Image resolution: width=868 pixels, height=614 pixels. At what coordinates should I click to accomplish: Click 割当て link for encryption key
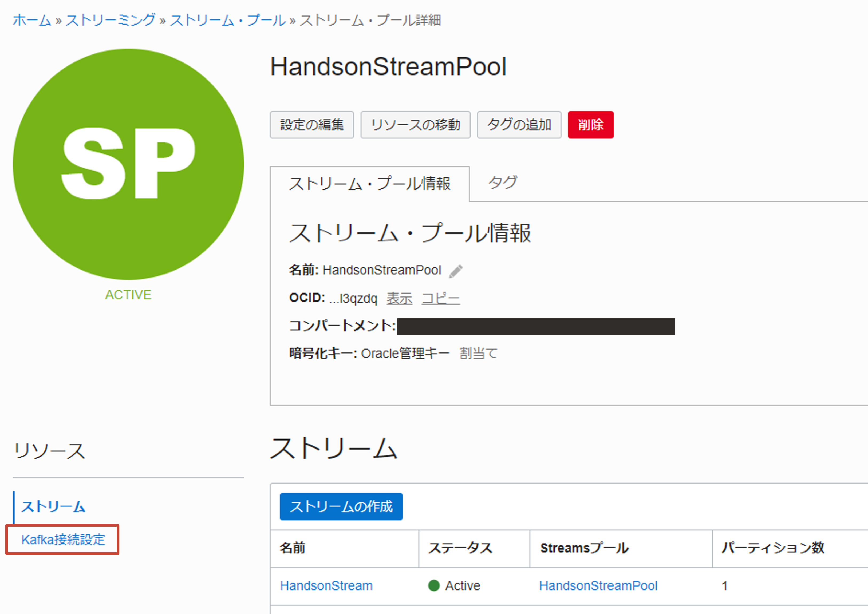click(478, 354)
